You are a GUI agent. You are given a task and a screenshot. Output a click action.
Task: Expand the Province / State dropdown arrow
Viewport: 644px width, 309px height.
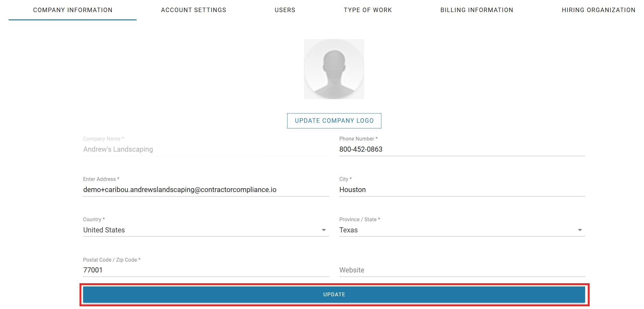pos(580,230)
